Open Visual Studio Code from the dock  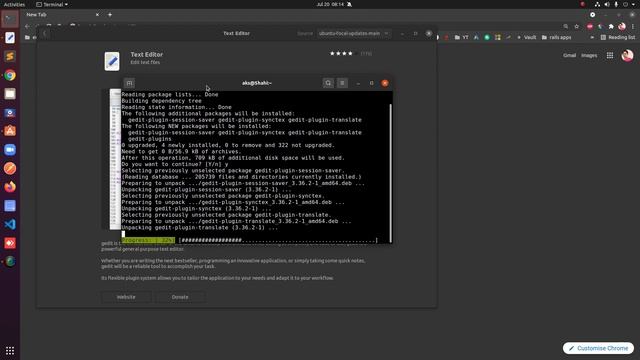[x=10, y=224]
